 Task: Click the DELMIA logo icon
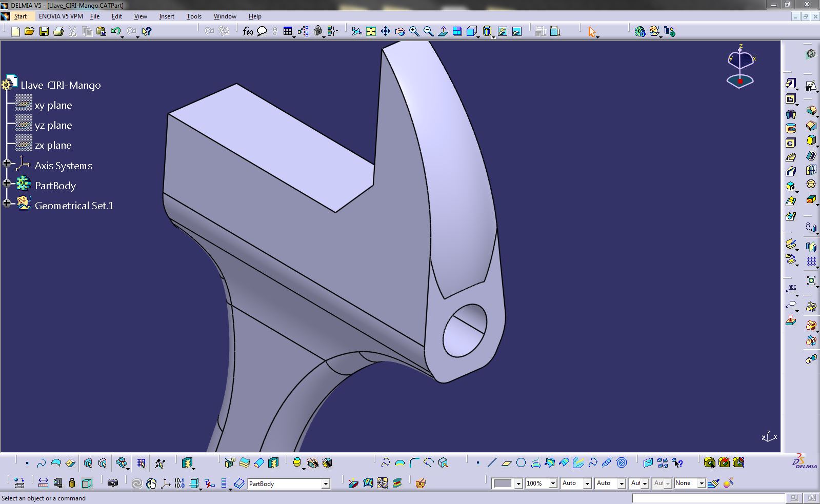coord(804,461)
